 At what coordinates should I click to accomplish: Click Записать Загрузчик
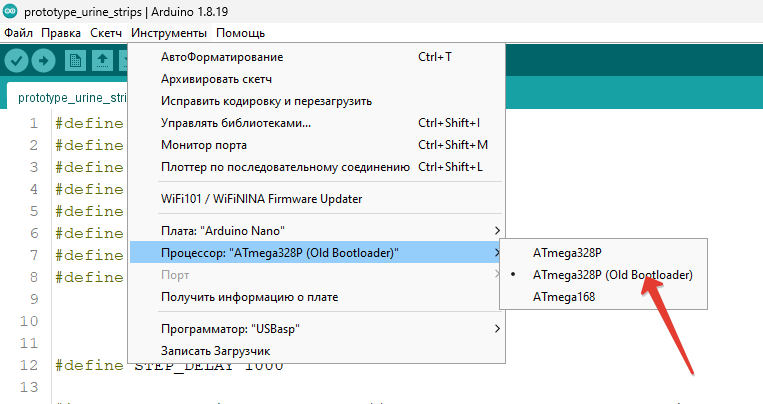(x=317, y=351)
